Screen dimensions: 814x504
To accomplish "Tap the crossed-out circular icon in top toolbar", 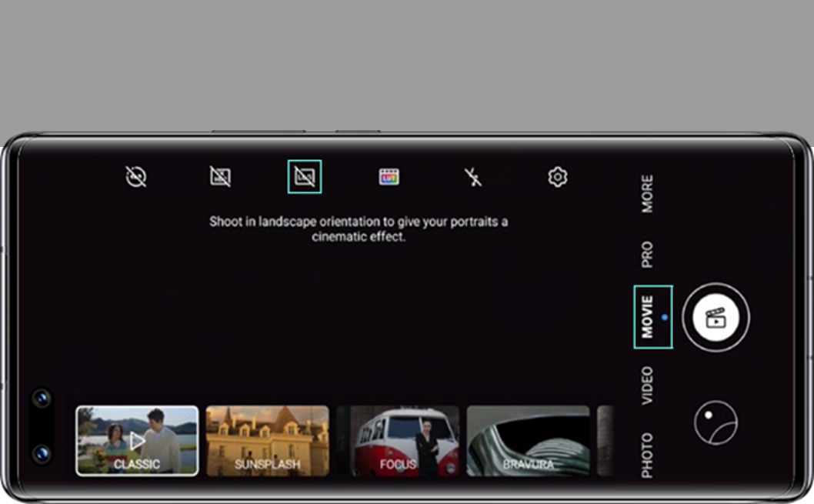I will (136, 178).
